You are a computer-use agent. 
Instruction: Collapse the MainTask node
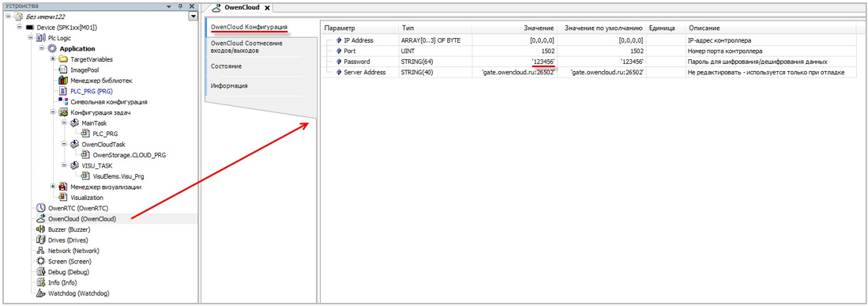(65, 123)
